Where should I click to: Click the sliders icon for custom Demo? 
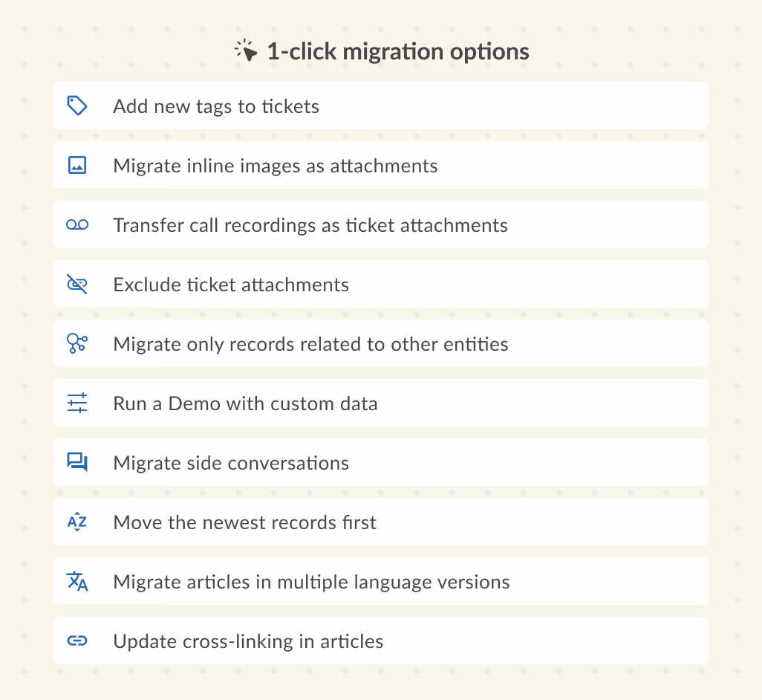pos(77,403)
